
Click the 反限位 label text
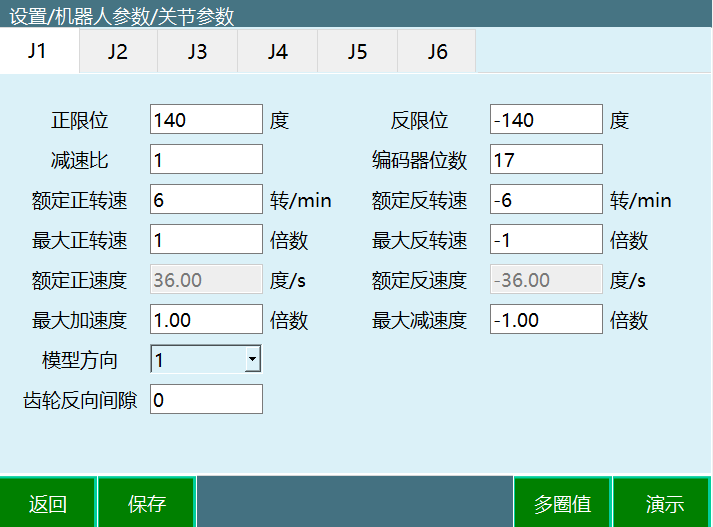(x=419, y=121)
